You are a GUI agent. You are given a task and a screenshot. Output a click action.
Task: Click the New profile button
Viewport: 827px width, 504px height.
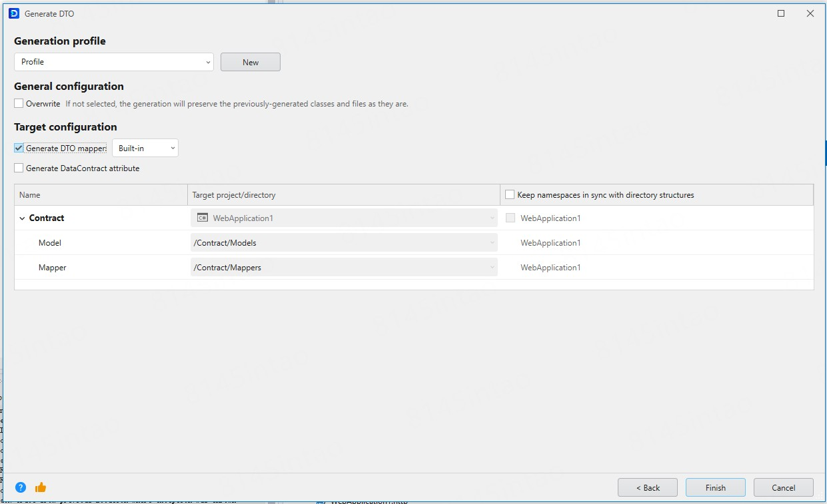tap(251, 62)
